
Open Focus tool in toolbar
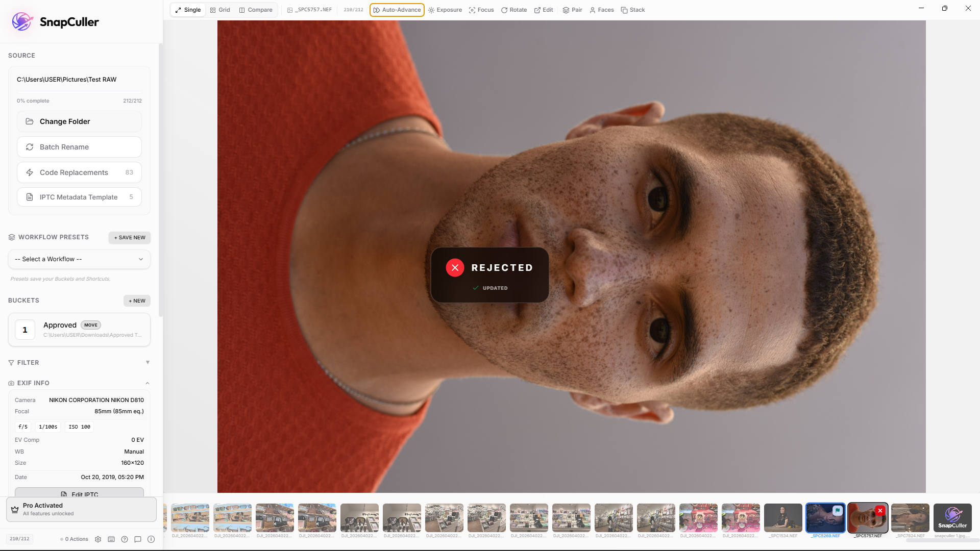tap(481, 10)
